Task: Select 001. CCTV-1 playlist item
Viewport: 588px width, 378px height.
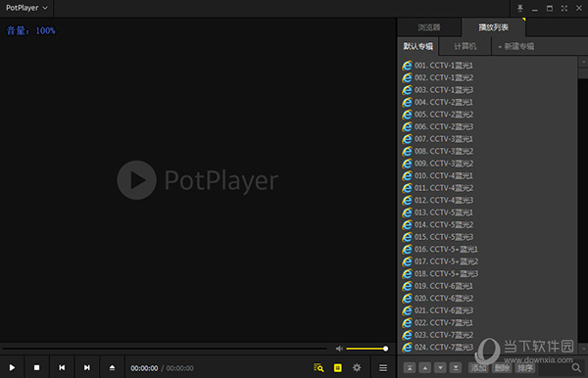Action: (x=487, y=66)
